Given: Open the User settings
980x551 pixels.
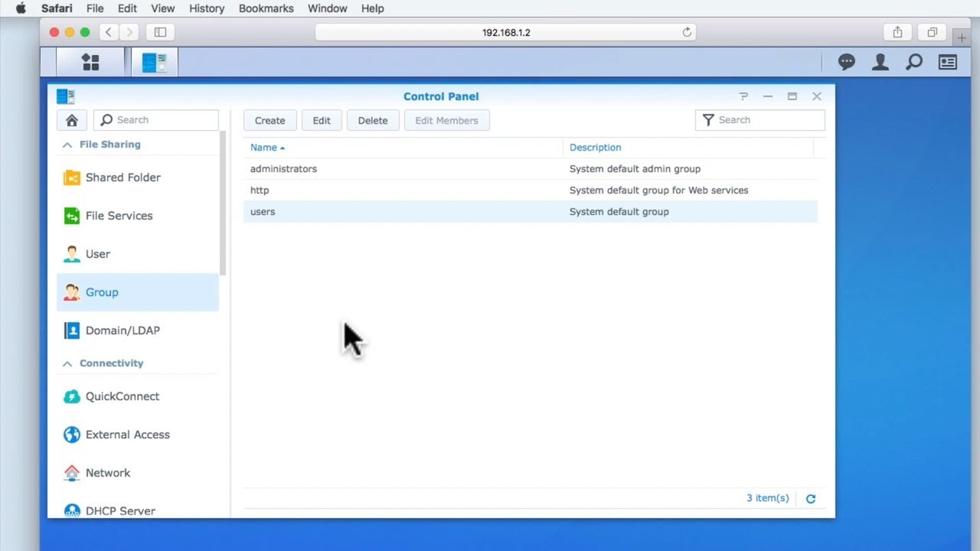Looking at the screenshot, I should point(138,254).
